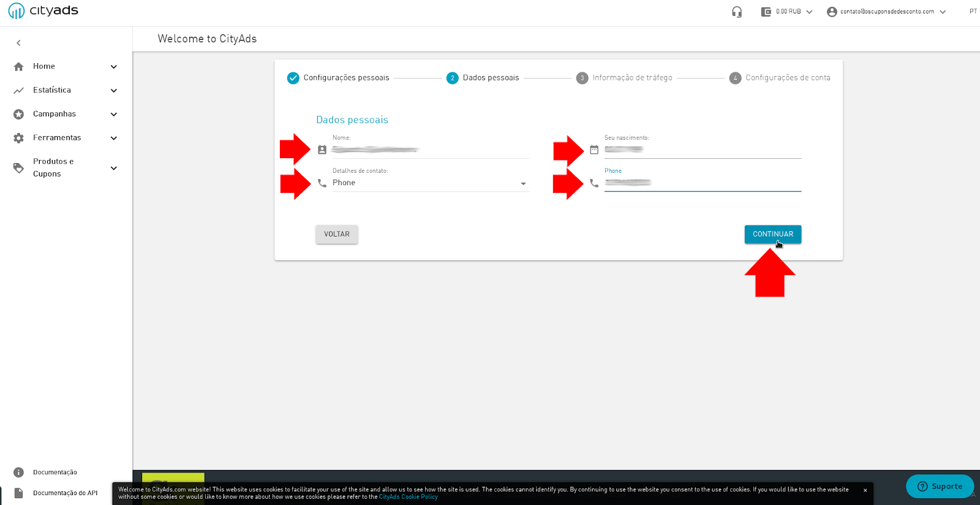Click the Campanhas star icon

18,114
